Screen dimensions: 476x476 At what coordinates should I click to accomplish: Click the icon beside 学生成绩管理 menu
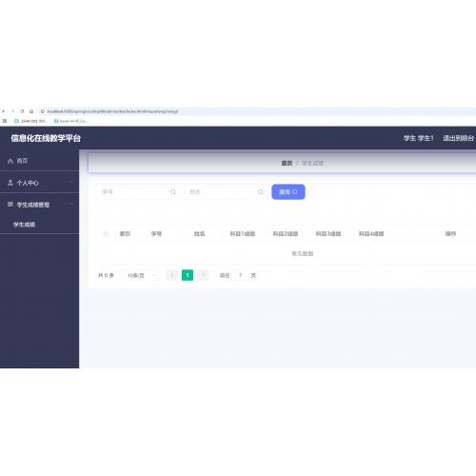(x=10, y=204)
